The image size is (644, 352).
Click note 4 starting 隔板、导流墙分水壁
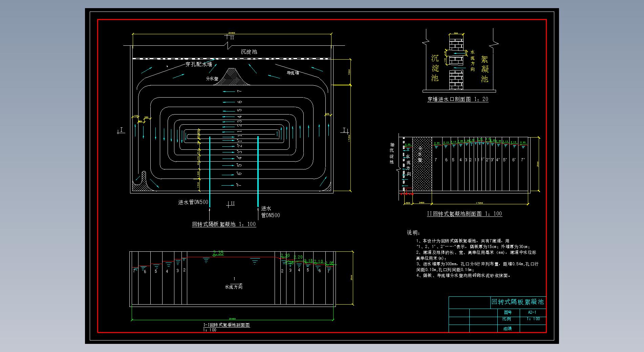tap(464, 275)
